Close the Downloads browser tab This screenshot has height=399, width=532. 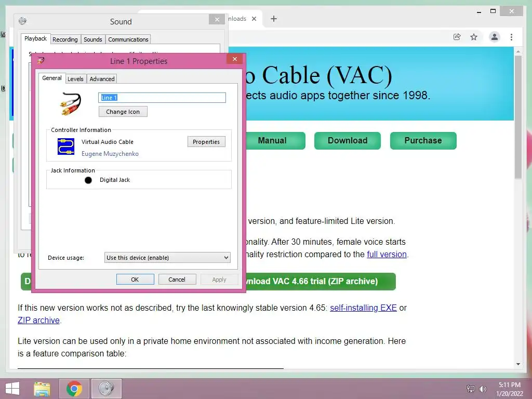click(x=254, y=19)
